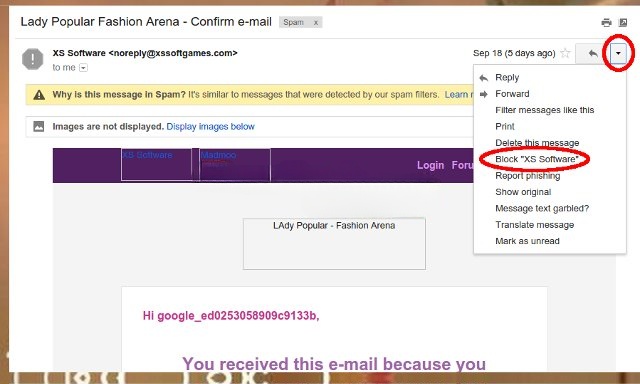Click the spam warning triangle icon
640x384 pixels.
pos(39,95)
